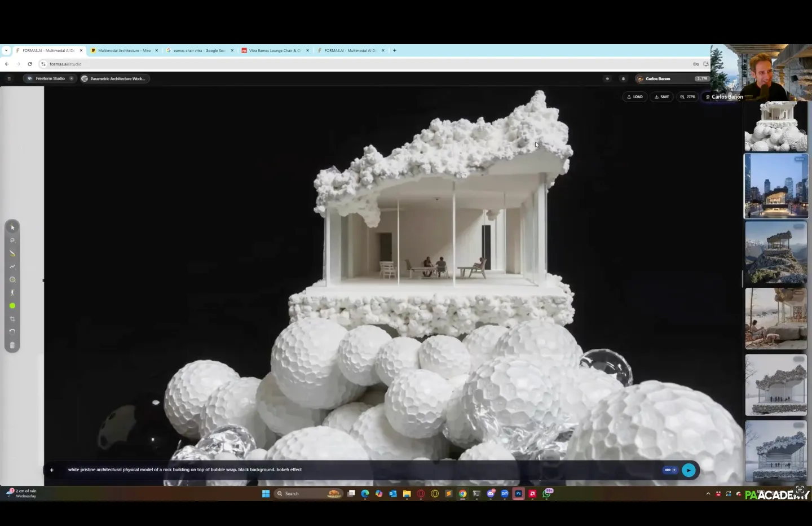812x526 pixels.
Task: Select the lasso tool
Action: (x=12, y=240)
